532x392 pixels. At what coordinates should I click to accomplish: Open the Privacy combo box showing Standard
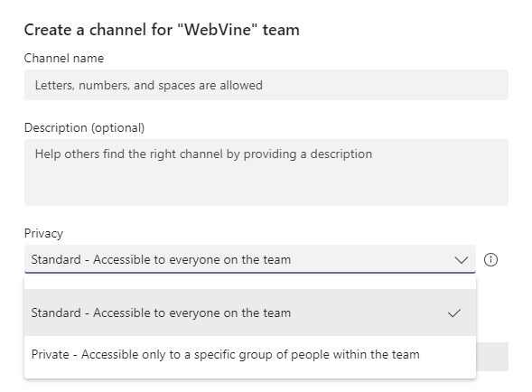coord(250,259)
